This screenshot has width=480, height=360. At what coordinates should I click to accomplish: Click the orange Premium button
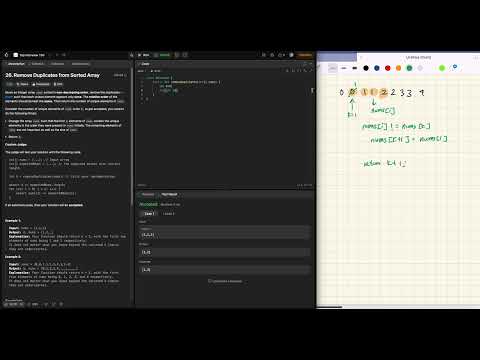point(305,55)
